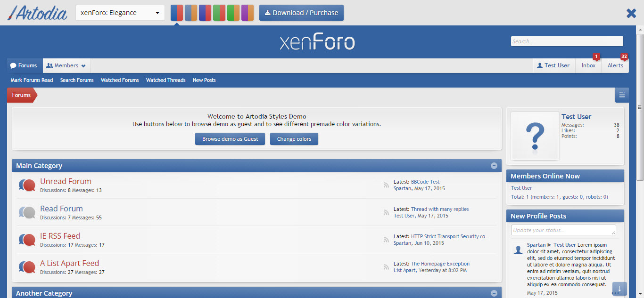Click Change colors button

(294, 139)
